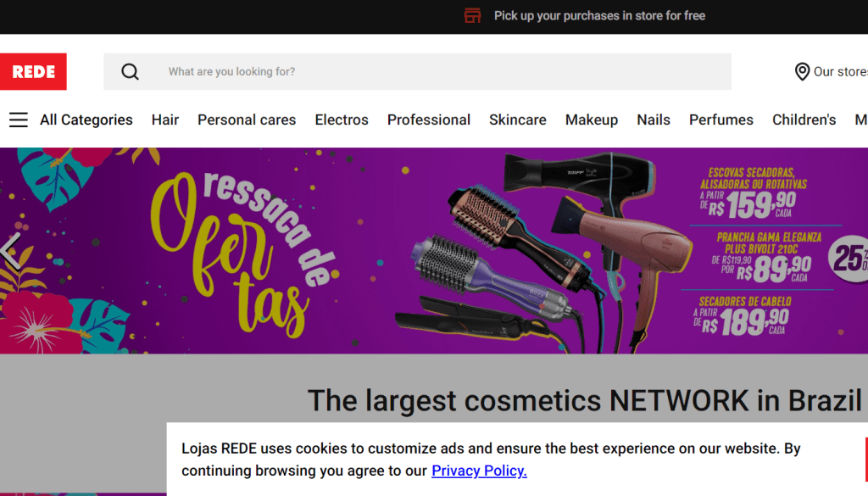Click the 25% off badge on banner
The width and height of the screenshot is (868, 496).
click(x=849, y=258)
